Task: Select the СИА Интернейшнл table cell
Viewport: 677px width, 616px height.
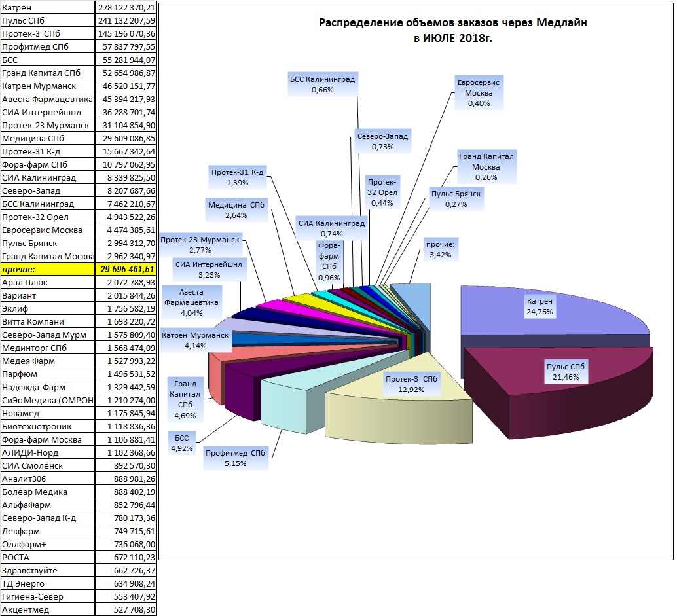Action: (48, 112)
